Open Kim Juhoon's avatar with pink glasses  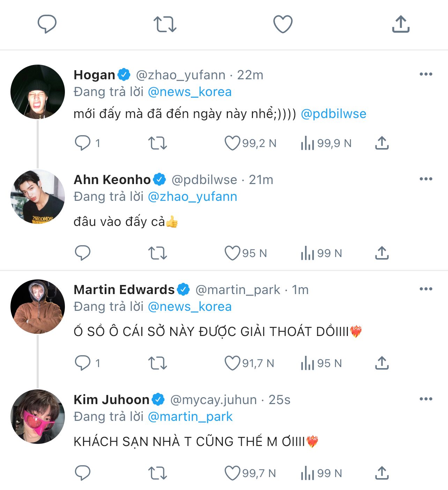click(x=38, y=416)
